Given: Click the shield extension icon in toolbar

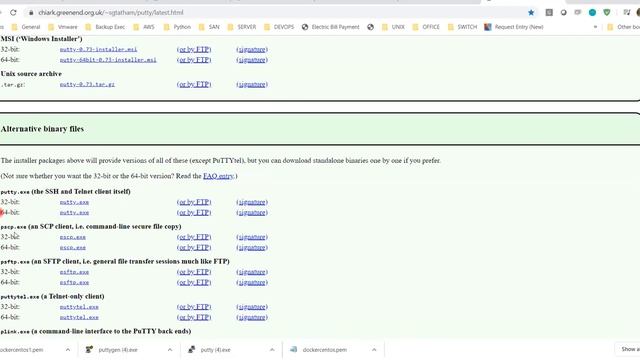Looking at the screenshot, I should 607,13.
